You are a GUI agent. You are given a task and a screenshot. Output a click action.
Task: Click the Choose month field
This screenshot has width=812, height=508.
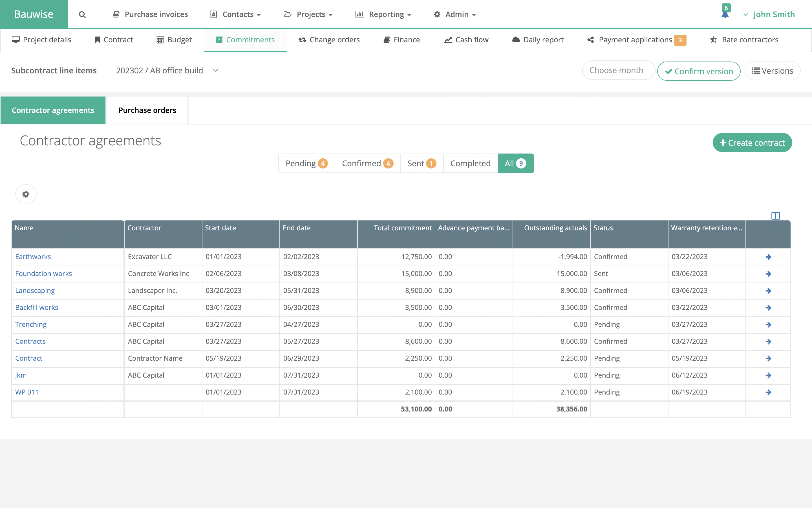tap(618, 70)
